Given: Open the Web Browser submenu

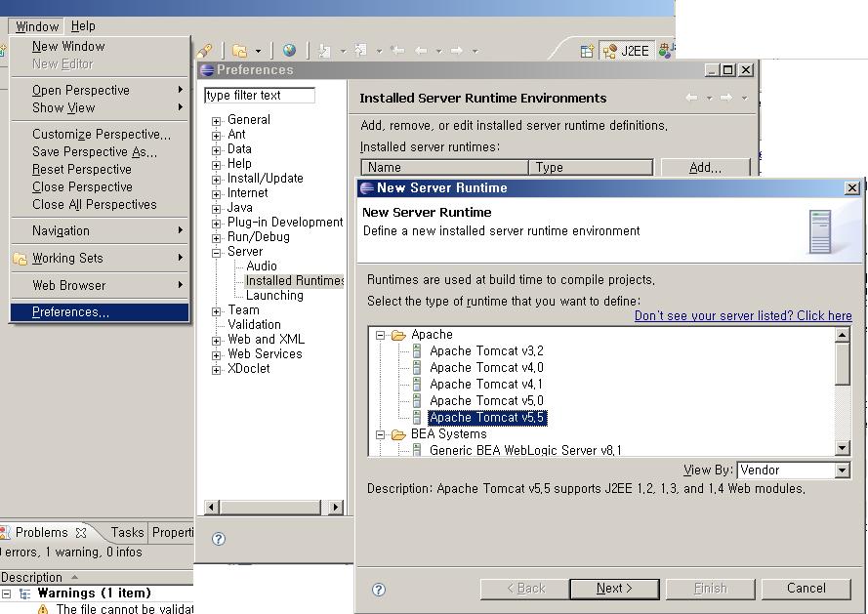Looking at the screenshot, I should coord(100,286).
